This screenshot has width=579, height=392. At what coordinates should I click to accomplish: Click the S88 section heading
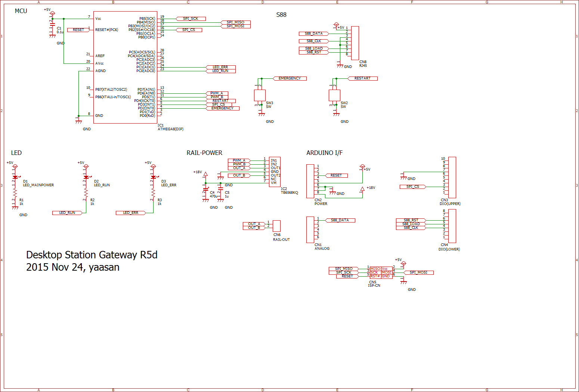pyautogui.click(x=281, y=15)
